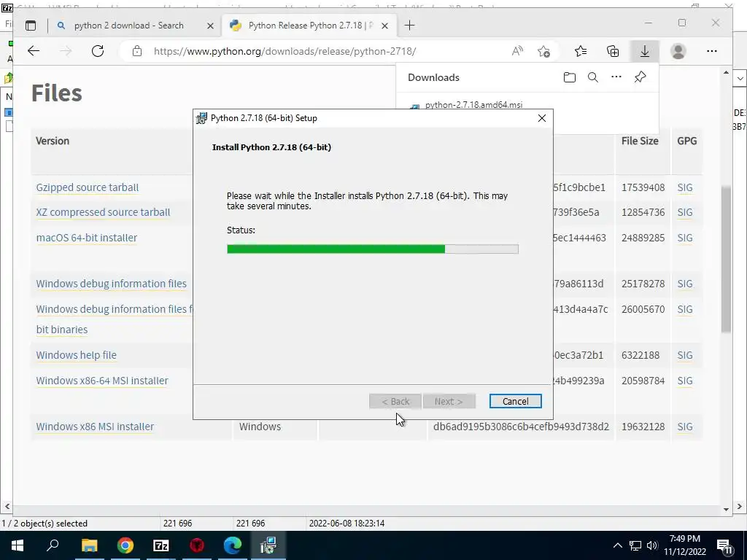Open Gzipped source tarball link
This screenshot has width=747, height=560.
pos(88,187)
